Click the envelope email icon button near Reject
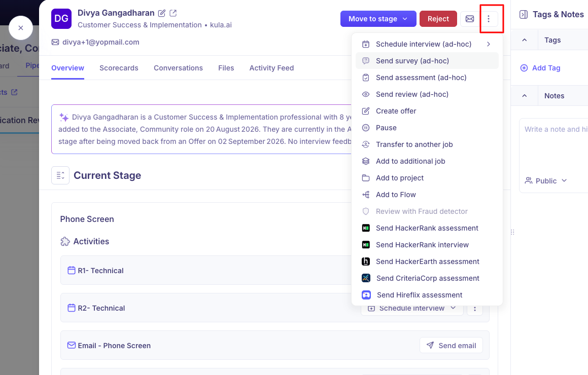 [x=469, y=19]
